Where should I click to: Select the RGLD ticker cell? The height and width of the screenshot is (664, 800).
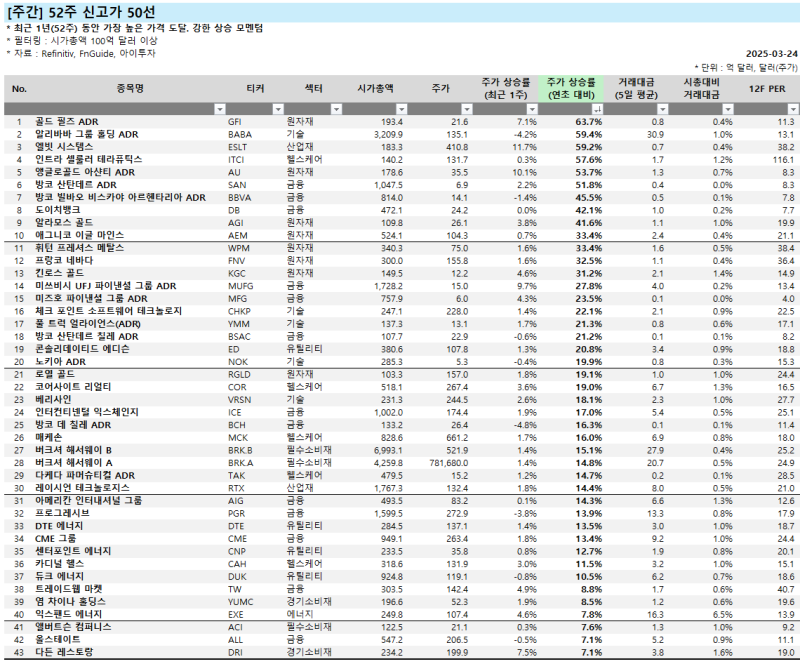click(239, 375)
